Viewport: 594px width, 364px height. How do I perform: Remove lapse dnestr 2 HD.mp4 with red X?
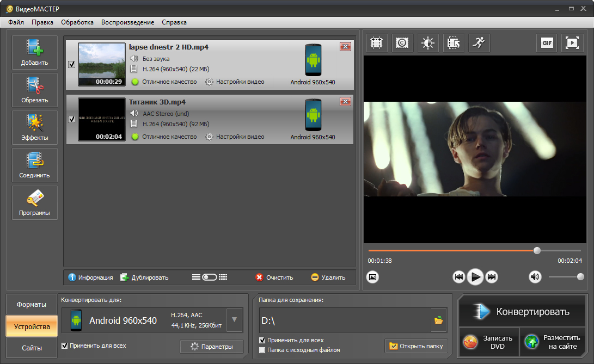pyautogui.click(x=345, y=47)
